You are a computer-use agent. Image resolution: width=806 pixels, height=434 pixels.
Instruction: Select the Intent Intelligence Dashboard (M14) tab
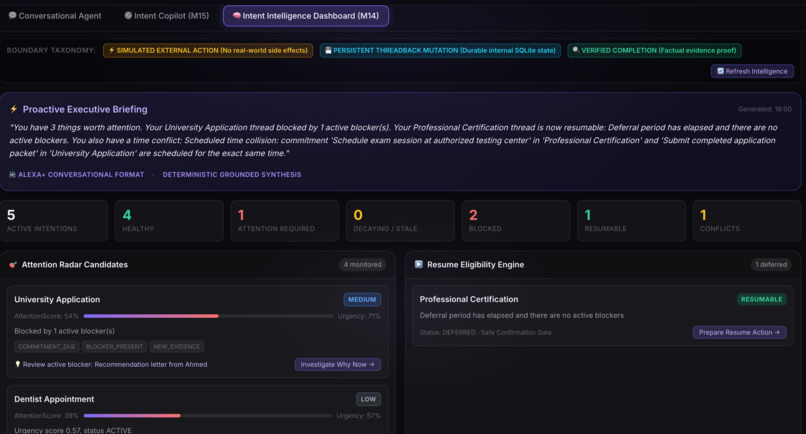[x=306, y=16]
